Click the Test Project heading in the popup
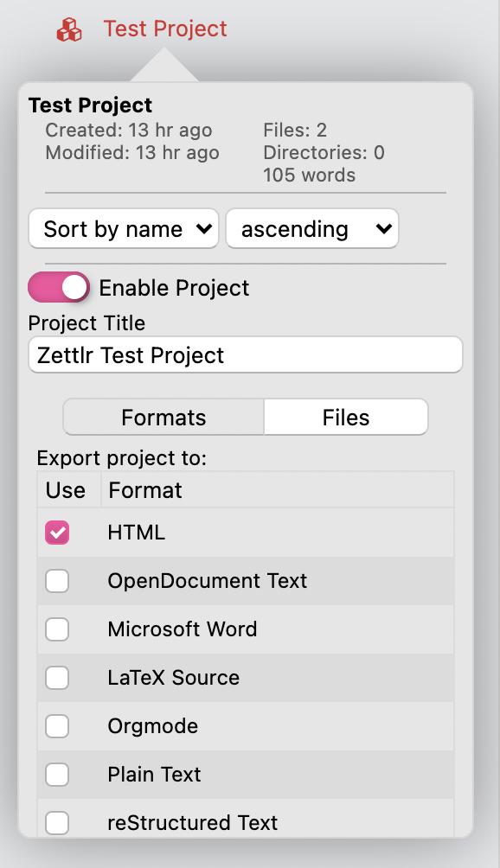 click(90, 105)
